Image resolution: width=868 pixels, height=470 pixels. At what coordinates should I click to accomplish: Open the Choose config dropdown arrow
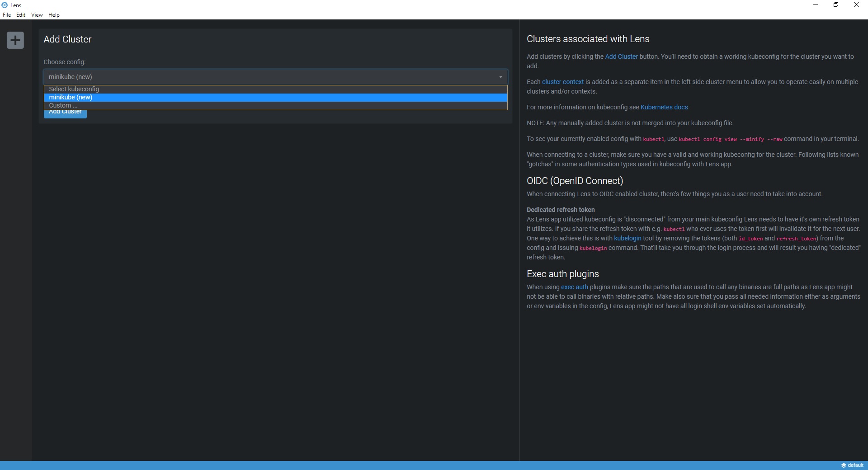tap(500, 77)
